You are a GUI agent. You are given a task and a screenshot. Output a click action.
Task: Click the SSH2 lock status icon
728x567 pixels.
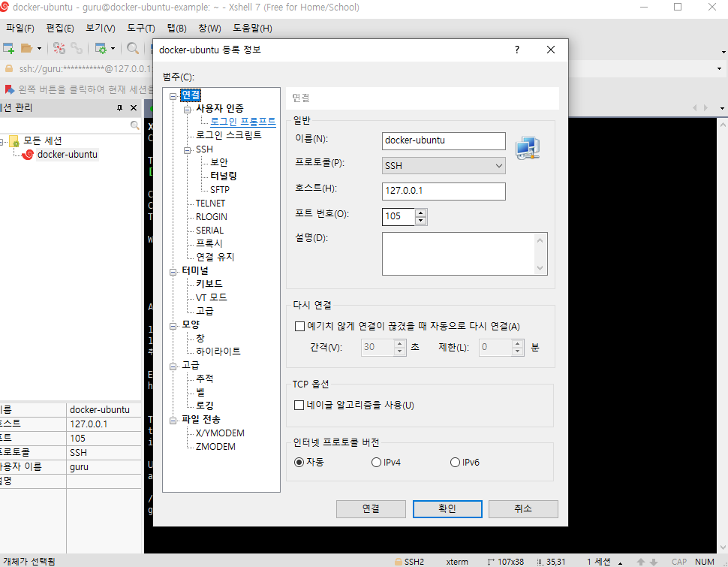coord(399,562)
